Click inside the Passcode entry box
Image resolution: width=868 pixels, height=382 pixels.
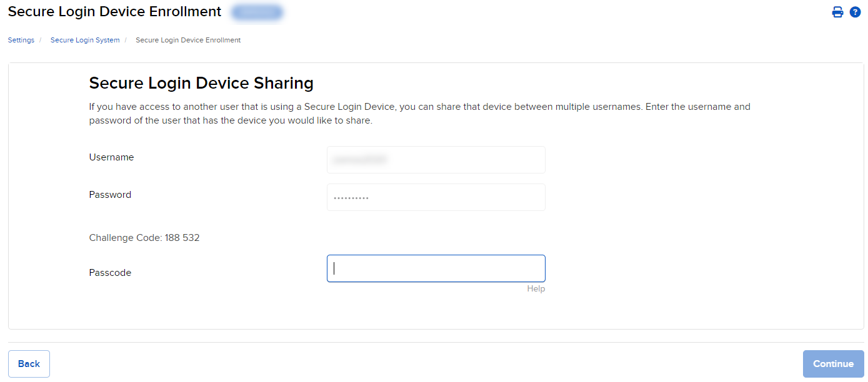pos(436,268)
